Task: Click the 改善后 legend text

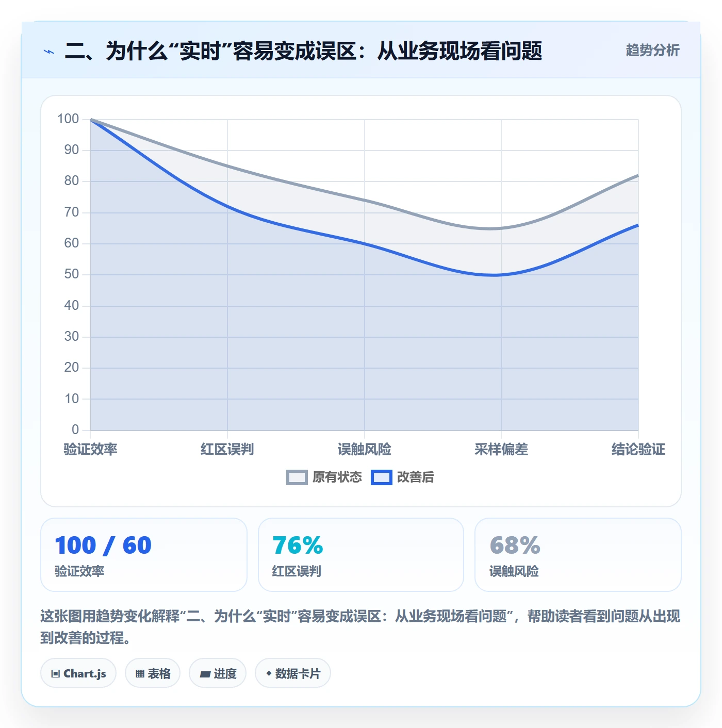Action: coord(416,477)
